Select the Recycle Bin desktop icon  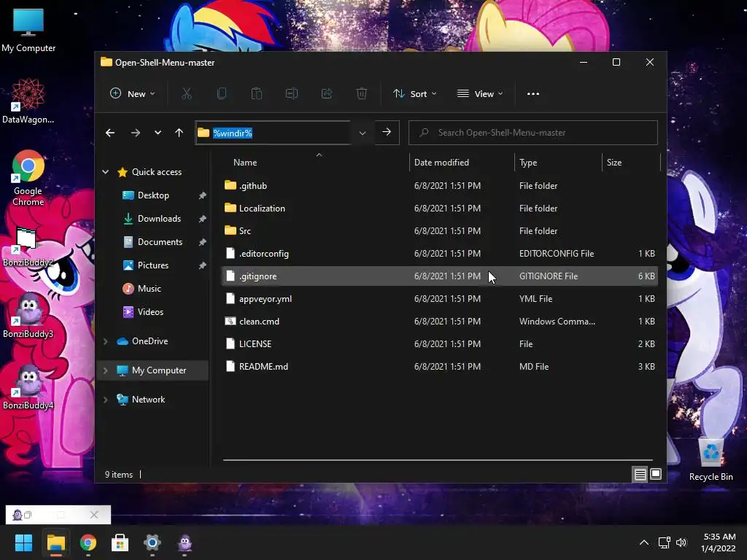pos(711,459)
